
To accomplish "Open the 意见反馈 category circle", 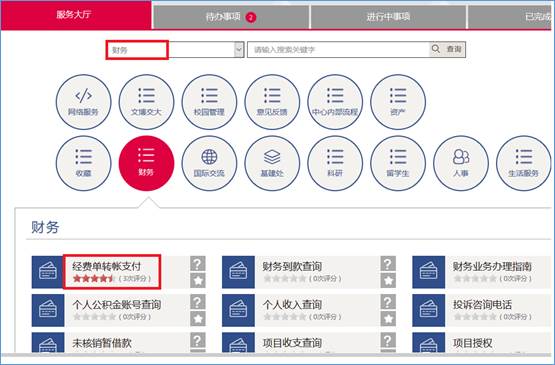I will (272, 102).
